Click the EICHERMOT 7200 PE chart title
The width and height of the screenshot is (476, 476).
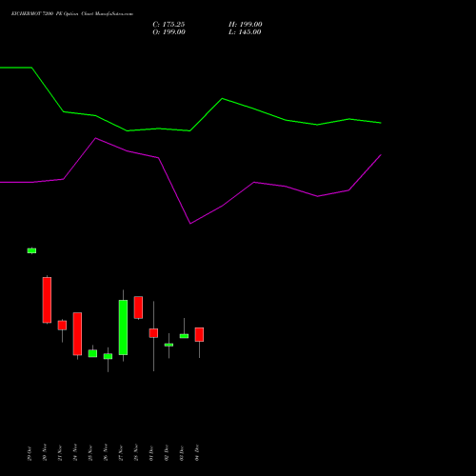tap(72, 14)
